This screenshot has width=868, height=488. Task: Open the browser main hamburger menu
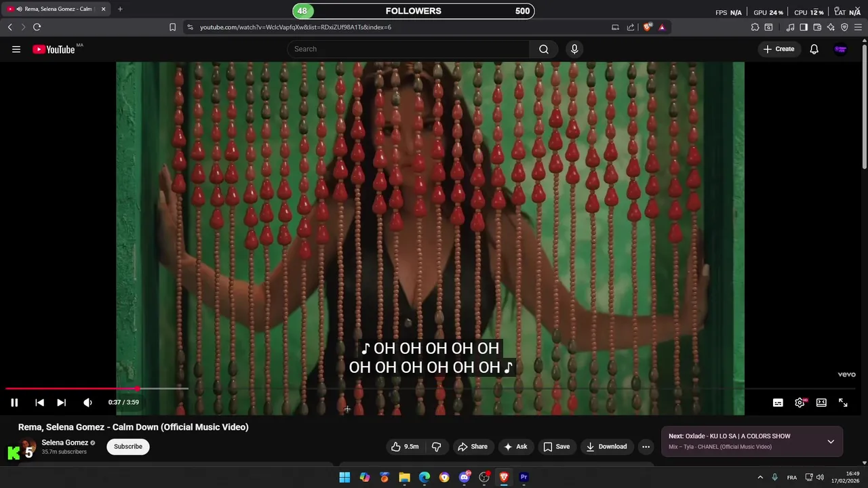pyautogui.click(x=859, y=27)
